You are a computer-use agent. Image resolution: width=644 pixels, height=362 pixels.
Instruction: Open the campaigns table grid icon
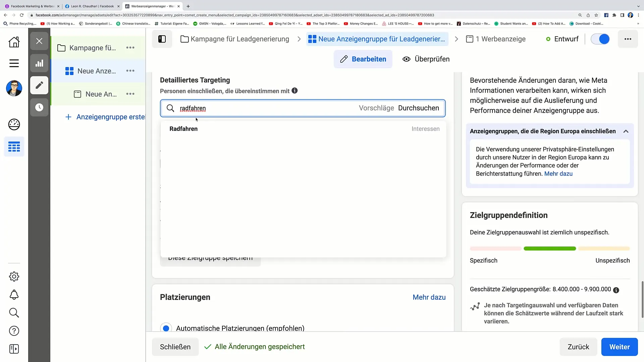pyautogui.click(x=14, y=146)
